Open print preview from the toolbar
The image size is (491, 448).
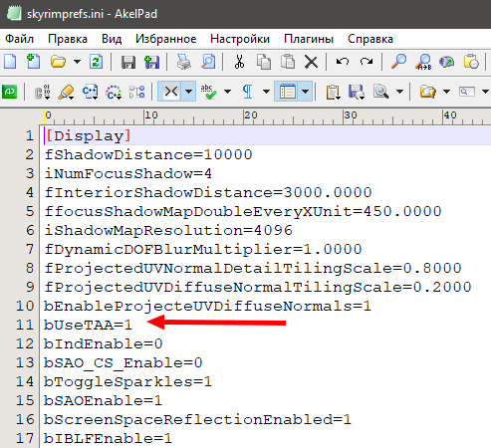[x=208, y=62]
